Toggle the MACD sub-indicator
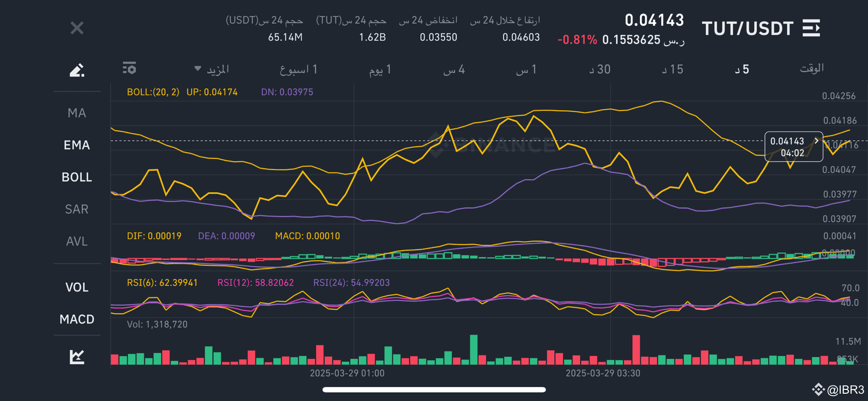Viewport: 868px width, 401px height. (77, 319)
